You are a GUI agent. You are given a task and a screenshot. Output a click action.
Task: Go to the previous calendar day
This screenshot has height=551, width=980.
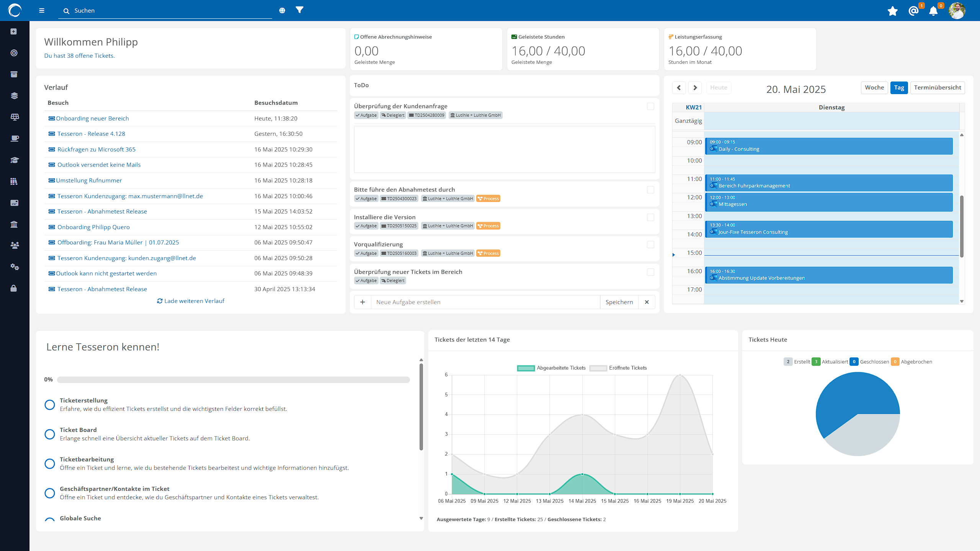[679, 88]
